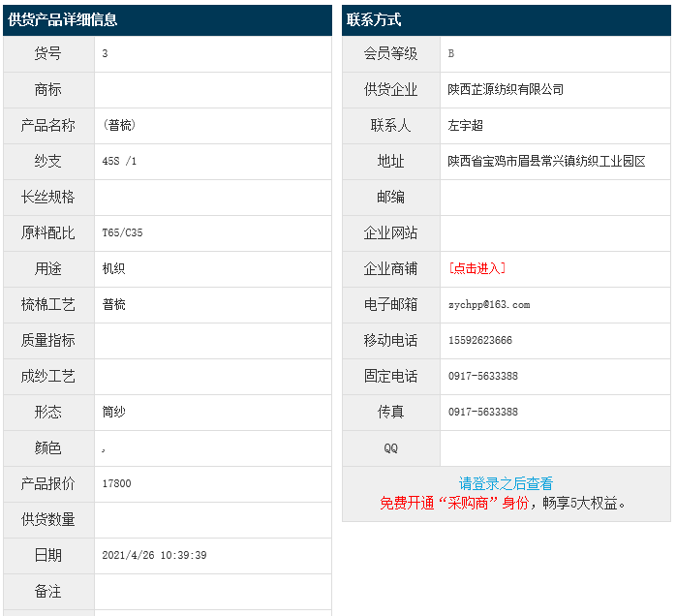Click 免费开通“采购商”身份 red link

point(454,503)
